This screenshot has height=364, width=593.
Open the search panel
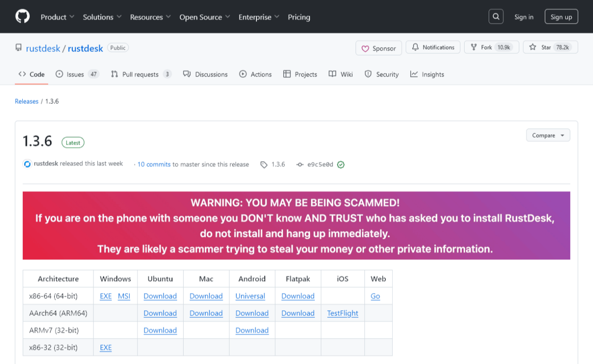click(496, 17)
